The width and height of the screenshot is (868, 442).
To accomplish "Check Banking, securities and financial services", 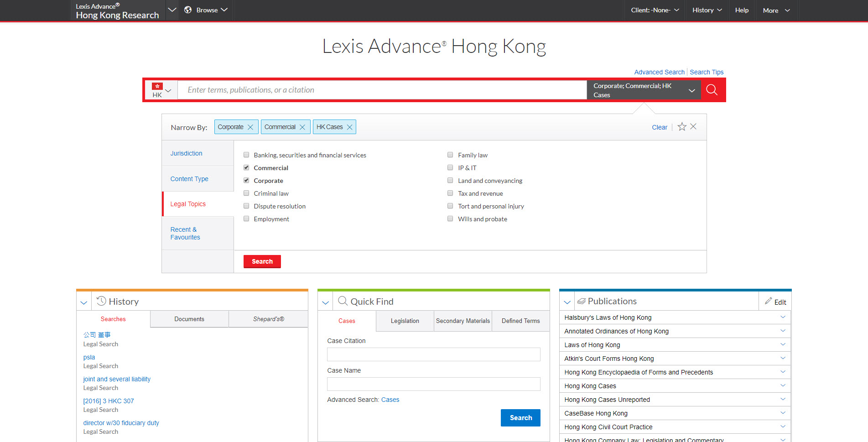I will pos(246,155).
